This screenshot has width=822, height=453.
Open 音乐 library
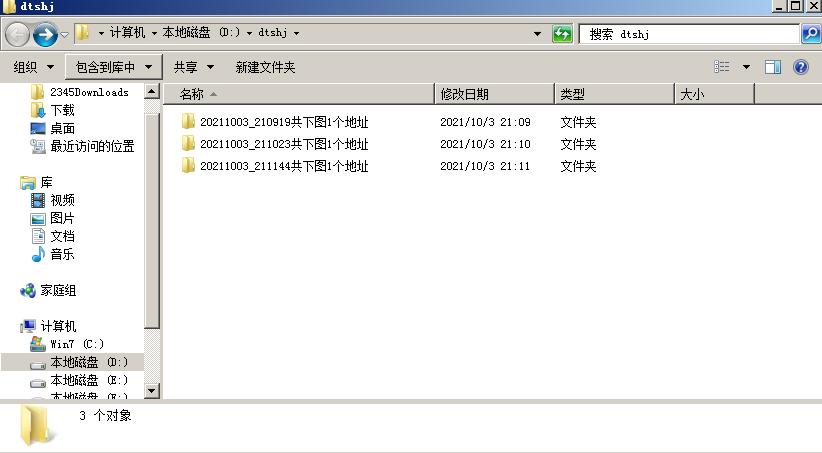(62, 254)
